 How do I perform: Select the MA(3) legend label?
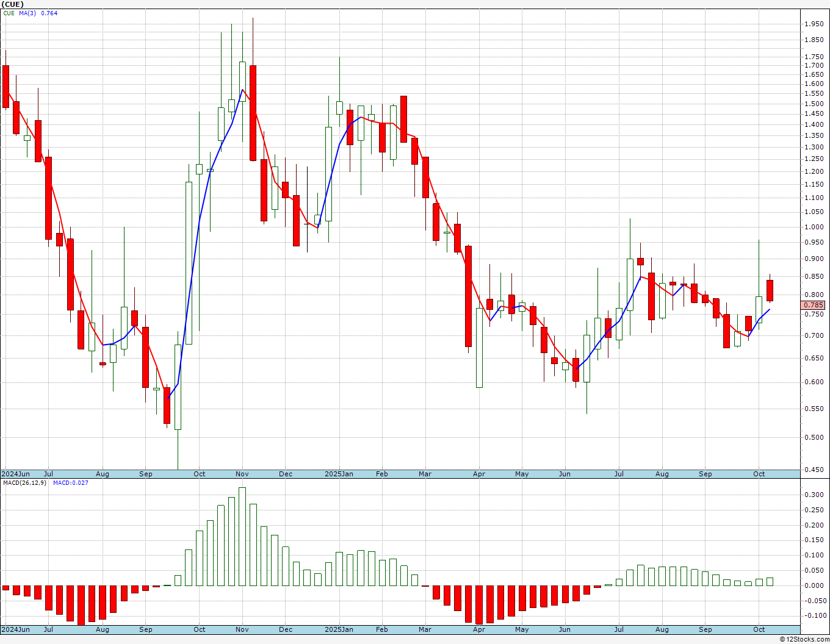[x=27, y=13]
